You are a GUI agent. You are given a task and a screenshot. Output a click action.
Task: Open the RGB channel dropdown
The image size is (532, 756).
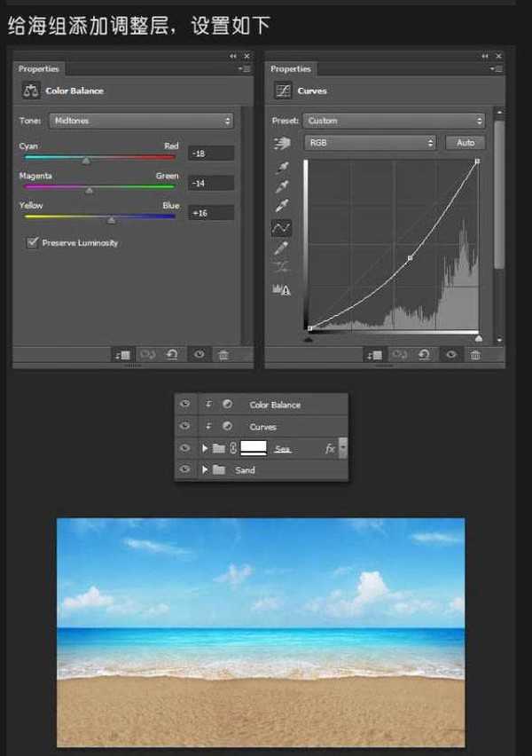tap(371, 143)
